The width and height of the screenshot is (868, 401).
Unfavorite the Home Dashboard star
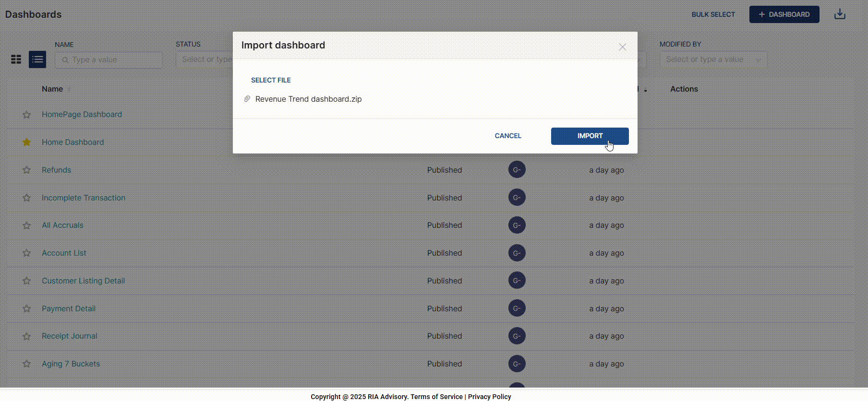click(x=27, y=142)
